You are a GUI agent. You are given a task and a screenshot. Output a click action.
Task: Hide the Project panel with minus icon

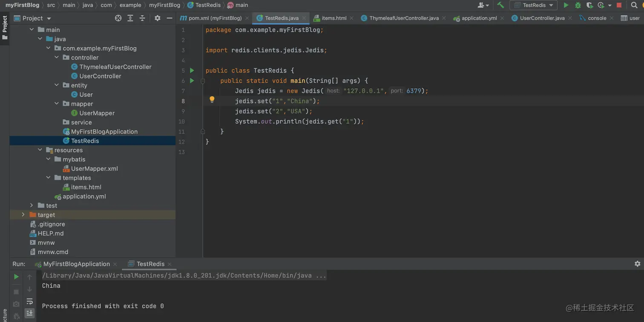point(170,18)
